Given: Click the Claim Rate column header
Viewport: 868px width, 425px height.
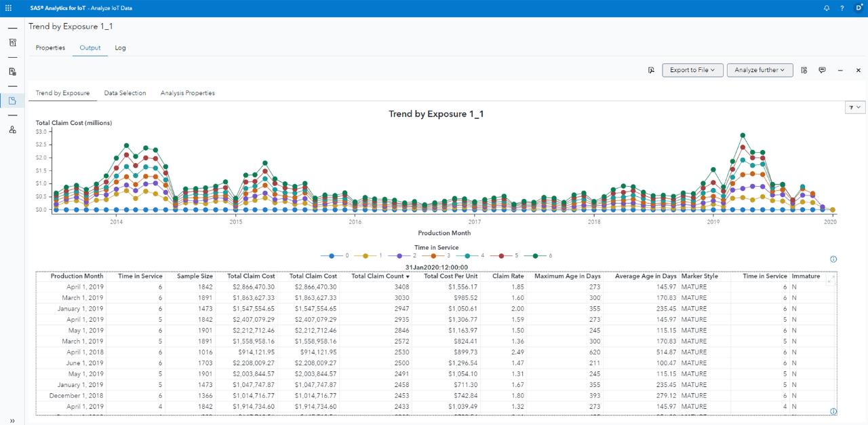Looking at the screenshot, I should pyautogui.click(x=508, y=276).
